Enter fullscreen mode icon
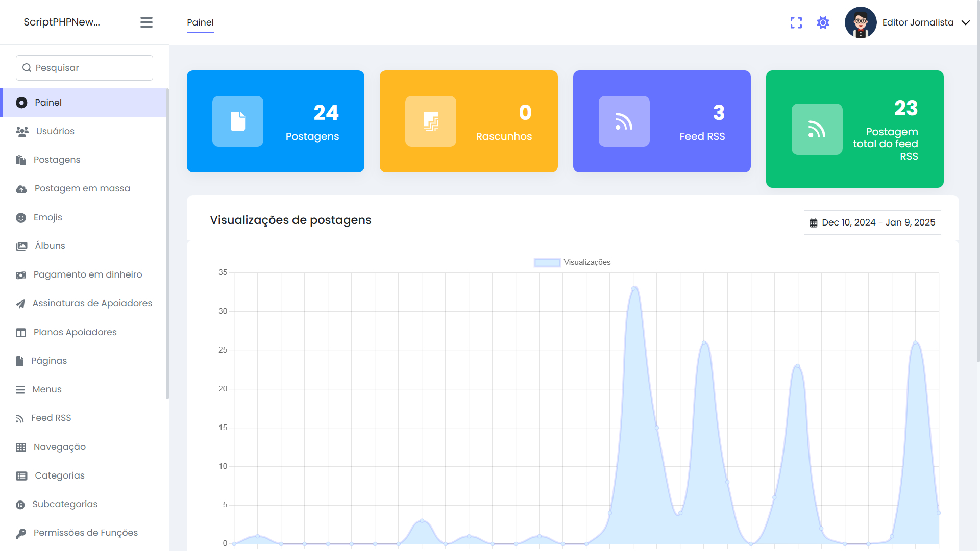This screenshot has width=980, height=551. point(796,22)
